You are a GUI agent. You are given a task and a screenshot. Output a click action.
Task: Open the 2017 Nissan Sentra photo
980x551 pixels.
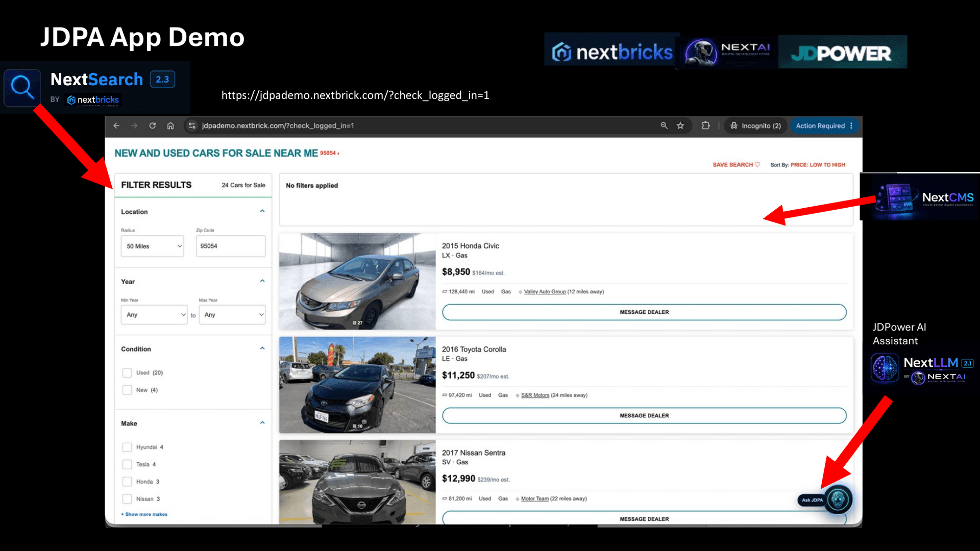click(357, 482)
